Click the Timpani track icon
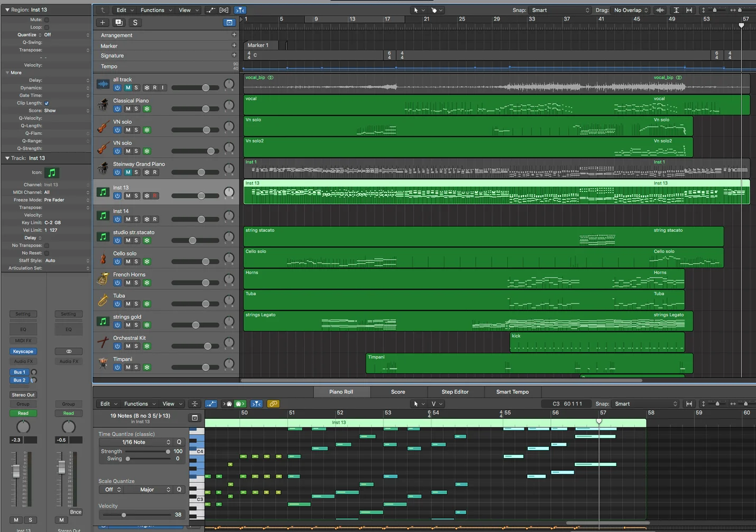 pos(103,364)
